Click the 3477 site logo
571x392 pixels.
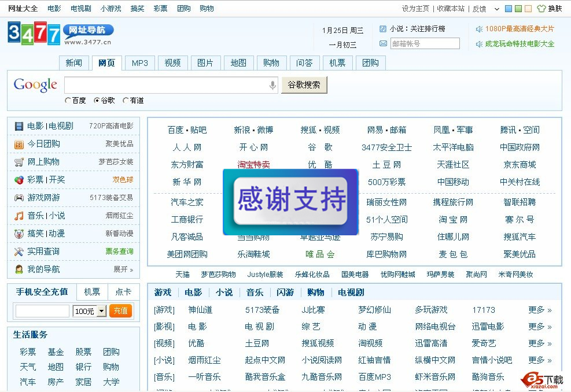click(x=34, y=34)
